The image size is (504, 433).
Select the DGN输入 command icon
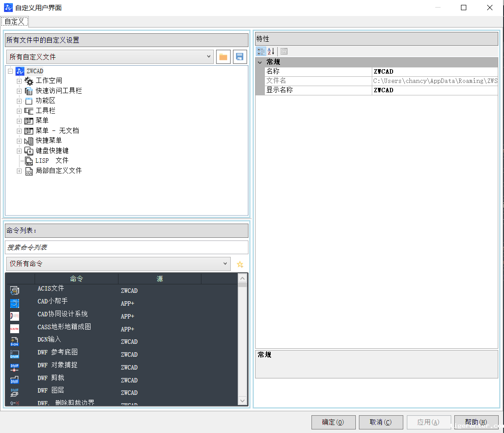coord(15,342)
